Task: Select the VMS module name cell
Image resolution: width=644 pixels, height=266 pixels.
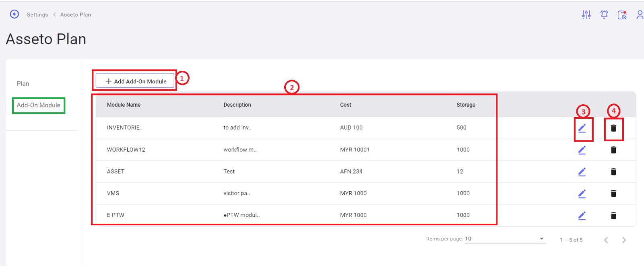Action: point(113,193)
